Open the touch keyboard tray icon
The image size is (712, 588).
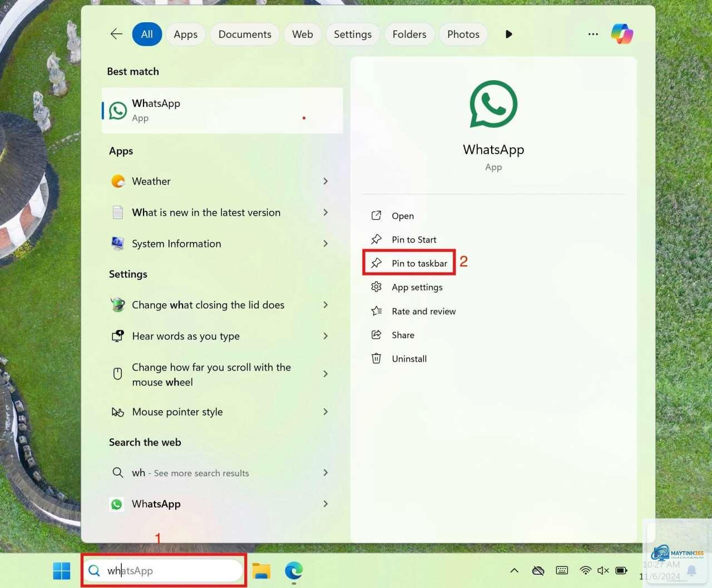pos(562,570)
